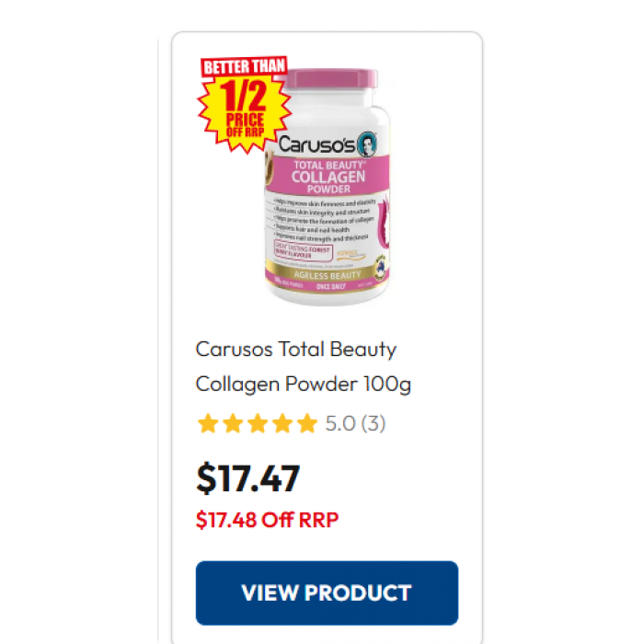Click the VIEW PRODUCT button
Viewport: 644px width, 644px height.
click(x=327, y=592)
